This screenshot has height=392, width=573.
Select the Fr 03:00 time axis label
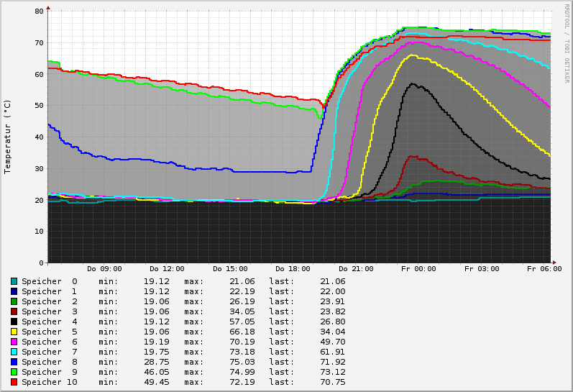482,269
